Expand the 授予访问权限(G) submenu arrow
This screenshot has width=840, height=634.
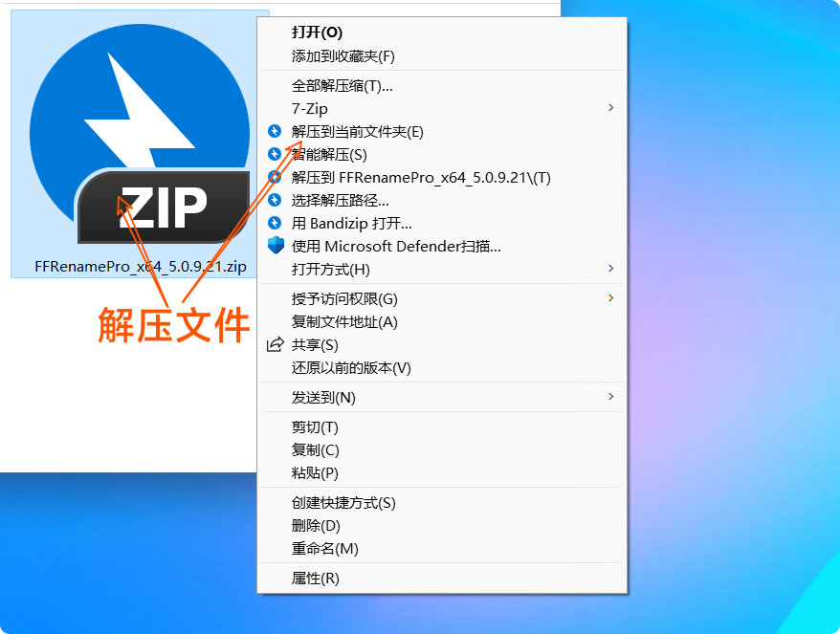pyautogui.click(x=610, y=298)
